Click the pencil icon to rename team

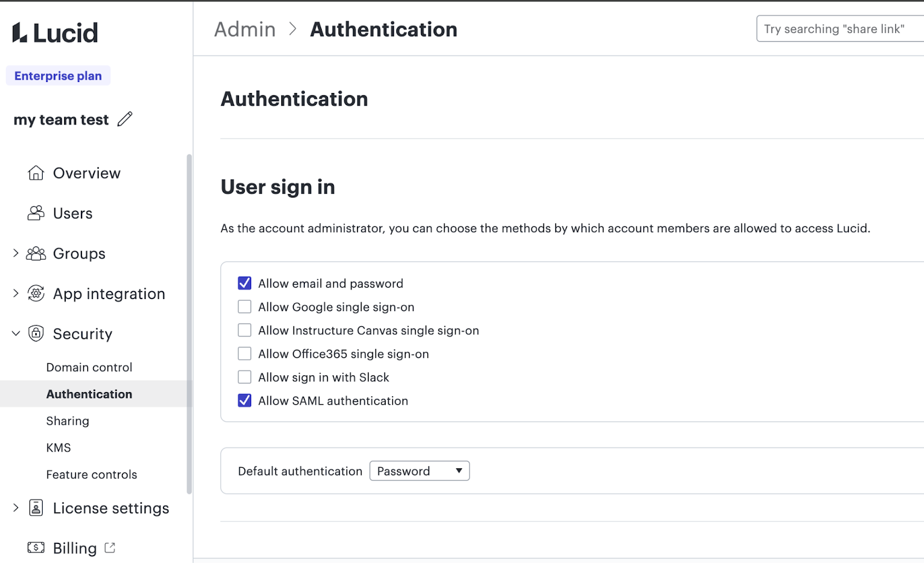pos(125,119)
